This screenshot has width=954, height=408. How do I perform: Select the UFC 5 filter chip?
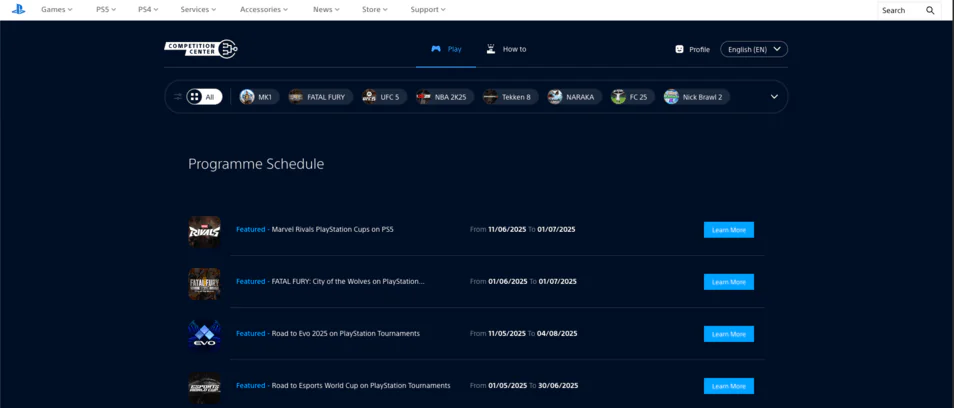(385, 97)
